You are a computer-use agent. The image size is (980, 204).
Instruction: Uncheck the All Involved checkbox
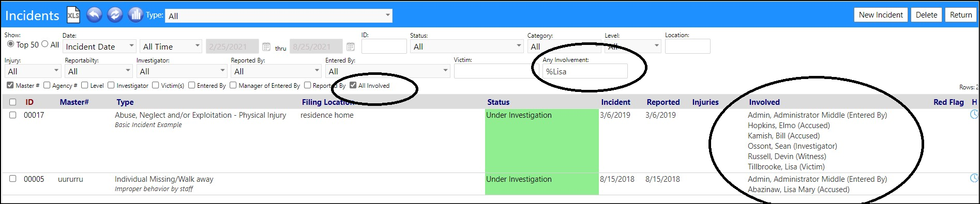[353, 85]
